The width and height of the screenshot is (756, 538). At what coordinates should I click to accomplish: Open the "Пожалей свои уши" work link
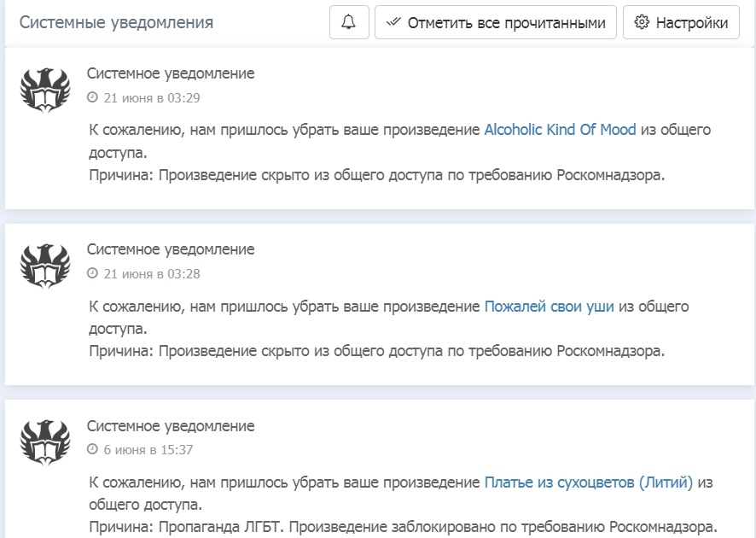coord(549,306)
